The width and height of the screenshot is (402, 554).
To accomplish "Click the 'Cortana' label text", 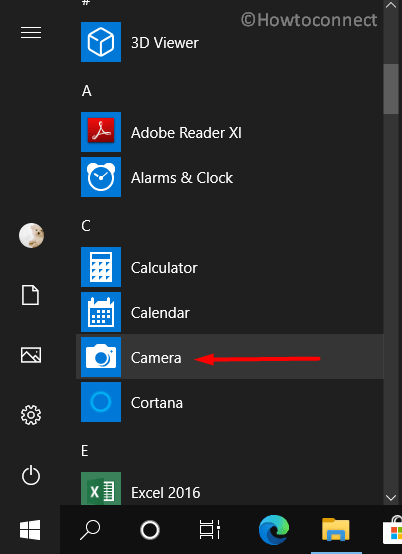I will pos(156,402).
